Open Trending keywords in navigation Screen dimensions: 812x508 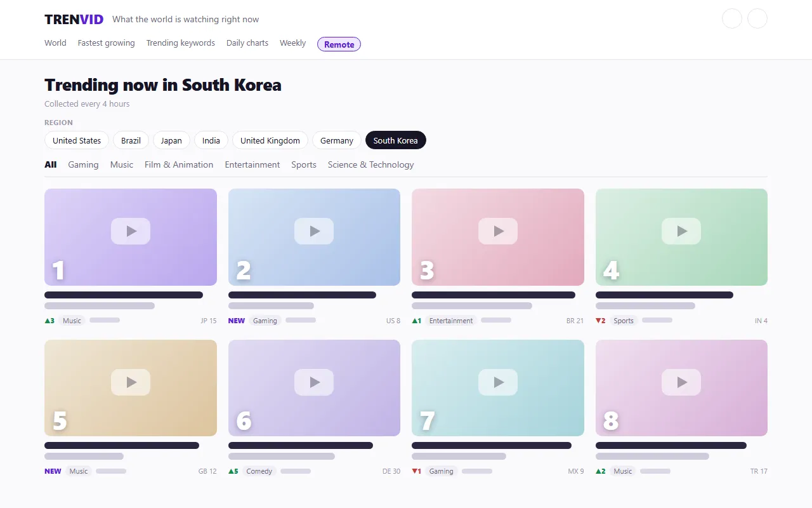point(181,43)
